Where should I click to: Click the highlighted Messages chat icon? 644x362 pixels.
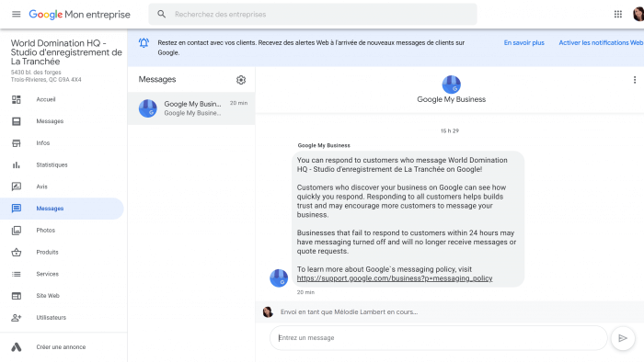click(x=17, y=209)
